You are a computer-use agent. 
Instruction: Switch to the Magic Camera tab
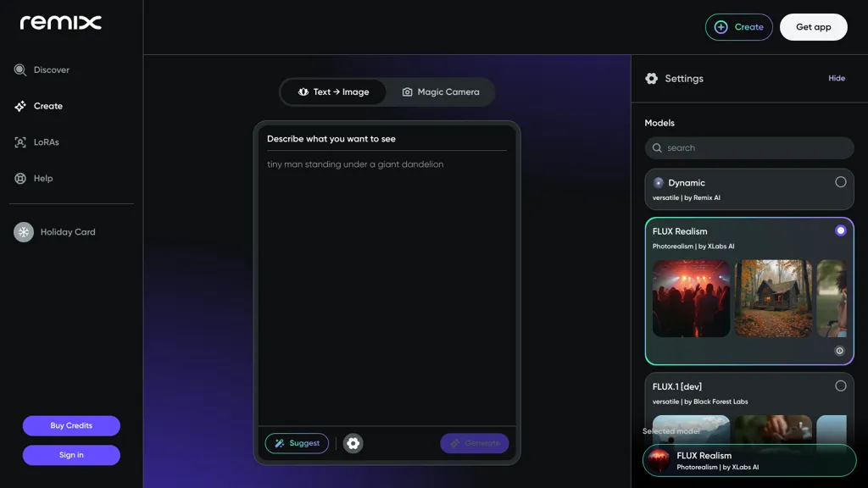[x=440, y=92]
